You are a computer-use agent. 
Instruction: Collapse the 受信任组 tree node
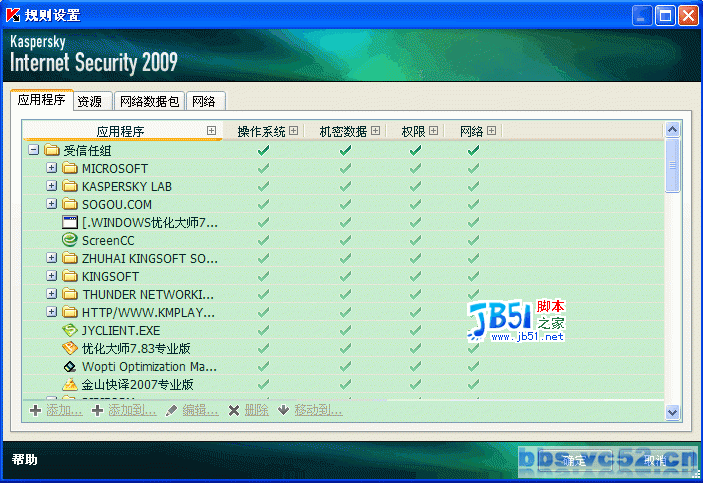34,149
